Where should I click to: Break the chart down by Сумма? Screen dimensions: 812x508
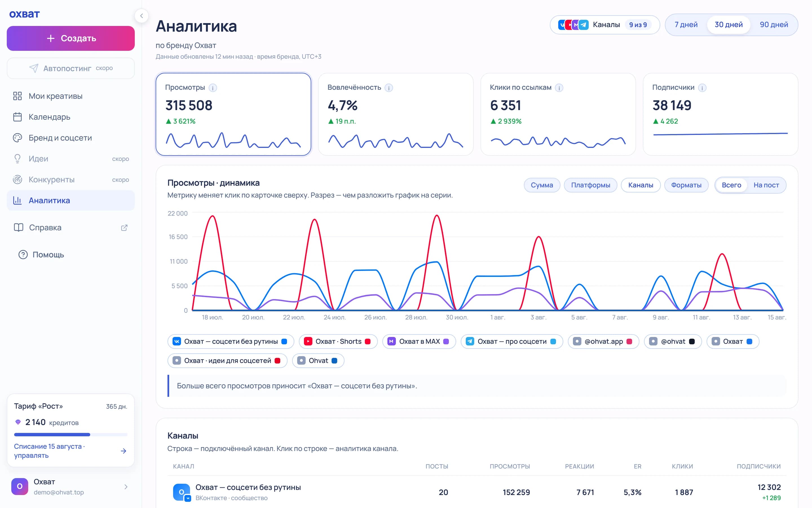point(542,185)
